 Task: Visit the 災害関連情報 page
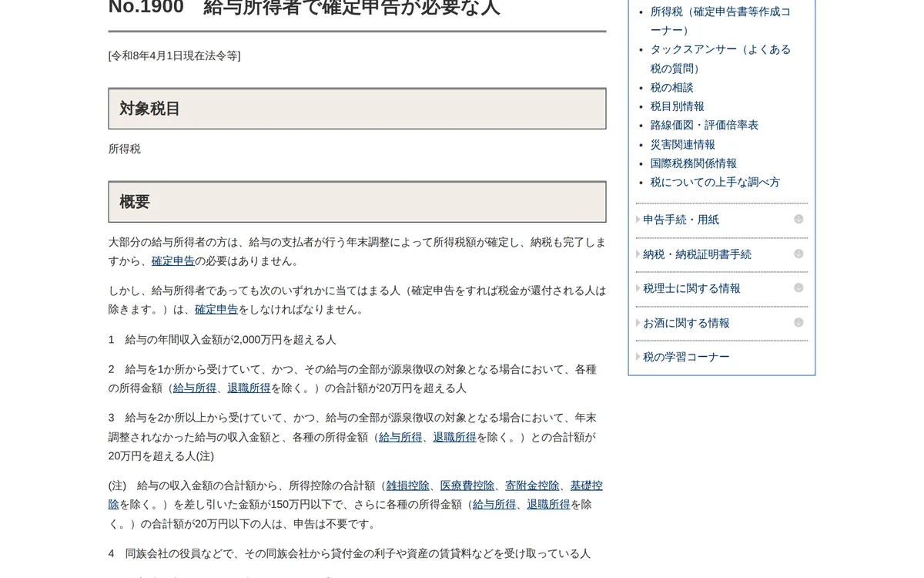click(x=683, y=144)
